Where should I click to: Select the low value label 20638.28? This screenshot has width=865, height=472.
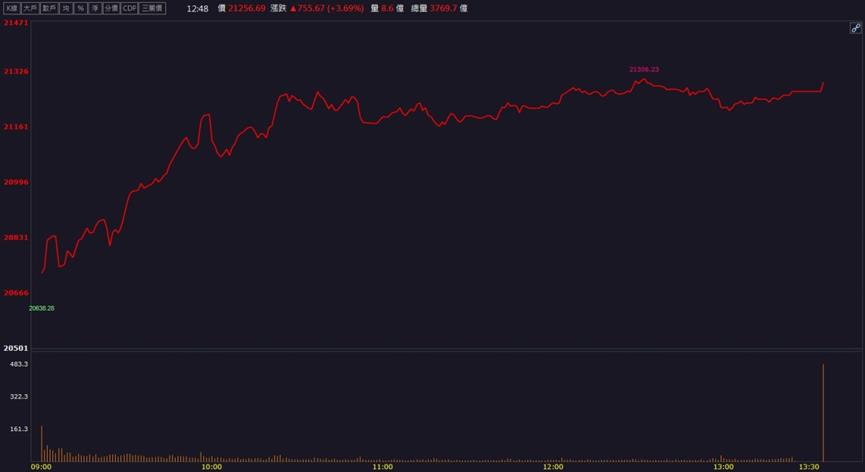41,308
